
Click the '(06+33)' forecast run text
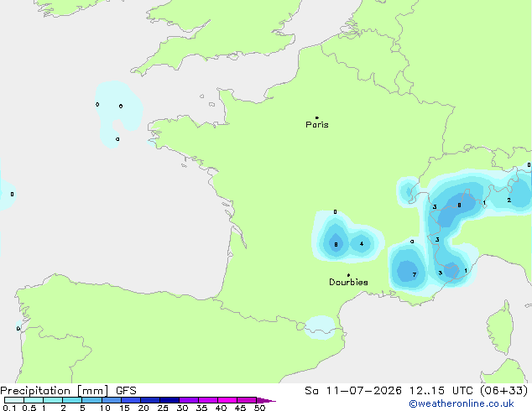(x=503, y=391)
